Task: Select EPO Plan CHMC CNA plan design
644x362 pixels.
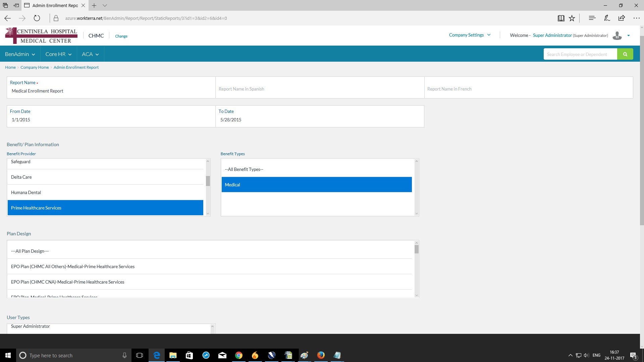Action: pyautogui.click(x=67, y=282)
